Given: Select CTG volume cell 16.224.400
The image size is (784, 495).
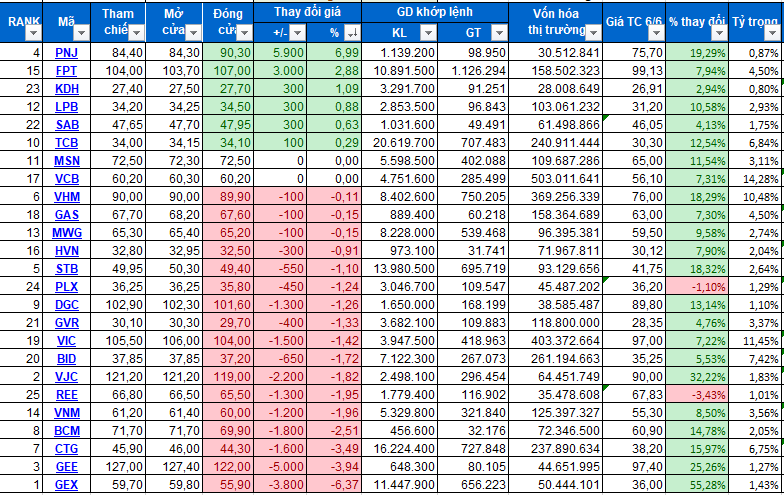Looking at the screenshot, I should coord(400,448).
